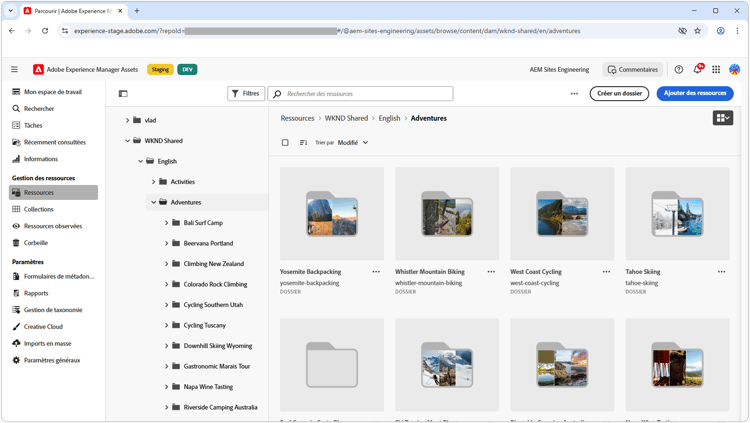Click Créer un dossier
The image size is (750, 423).
(x=619, y=93)
